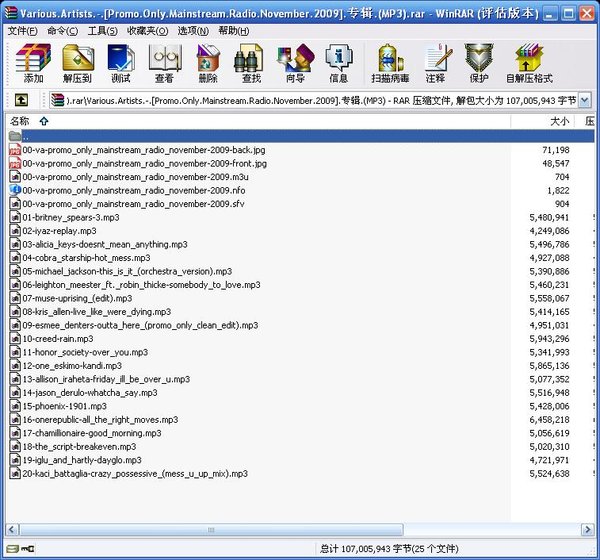Open the 命令(C) menu
Viewport: 600px width, 560px height.
click(x=62, y=31)
